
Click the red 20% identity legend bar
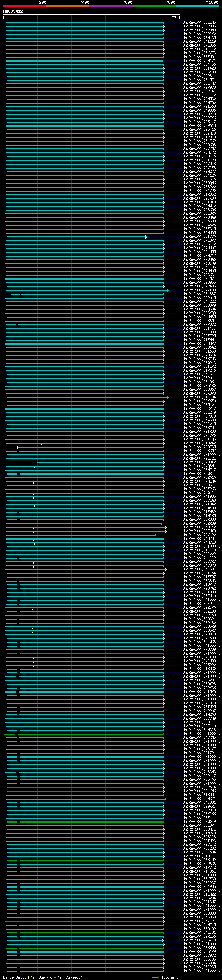point(25,6)
